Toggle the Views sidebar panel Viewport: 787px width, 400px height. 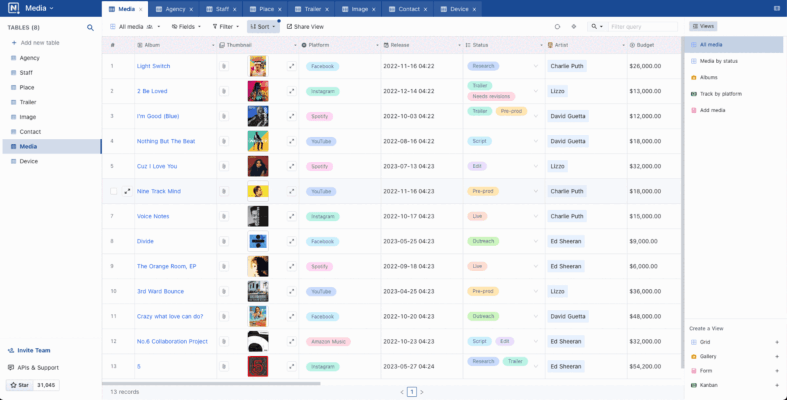click(x=702, y=26)
